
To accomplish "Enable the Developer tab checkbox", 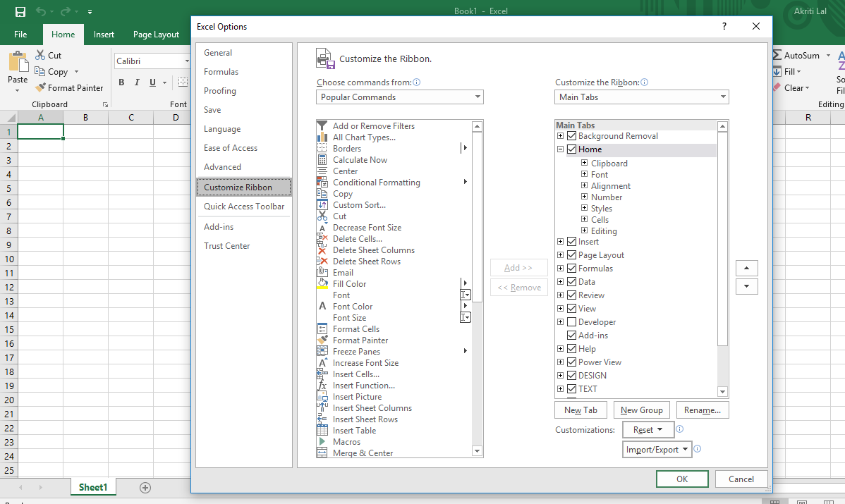I will point(572,322).
